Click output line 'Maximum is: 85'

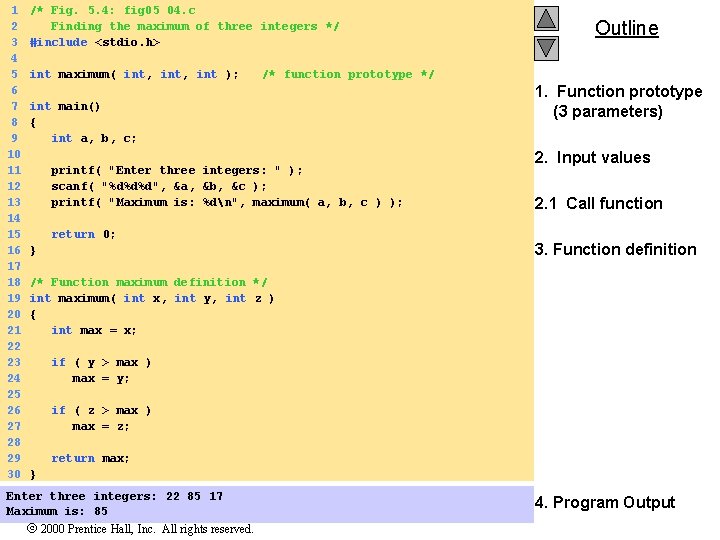click(56, 511)
